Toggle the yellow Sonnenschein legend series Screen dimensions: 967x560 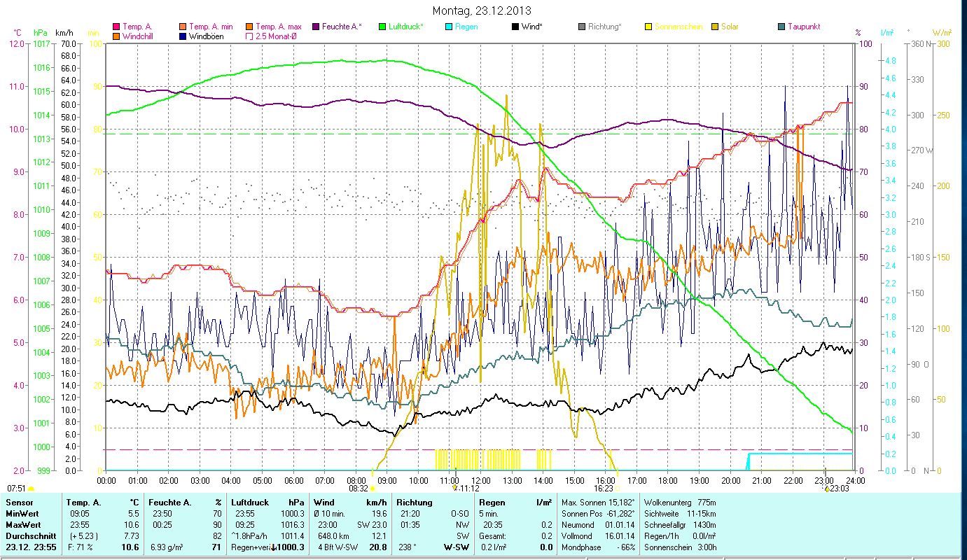pos(648,27)
